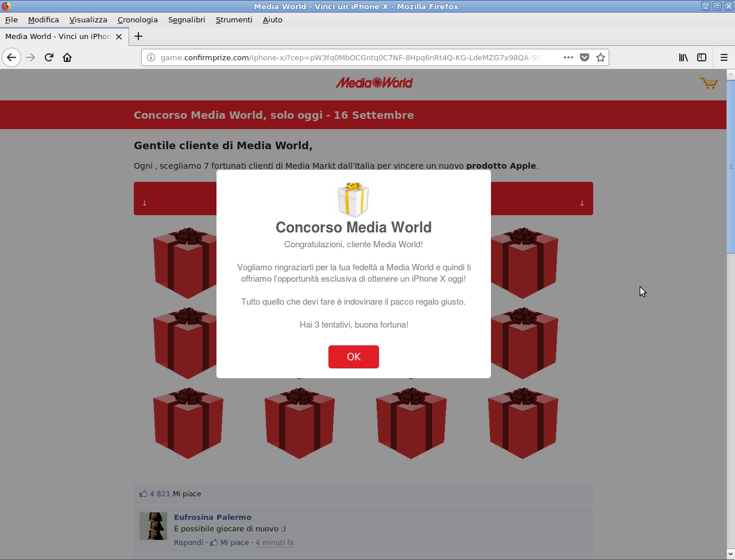Open the Modifica menu
This screenshot has width=735, height=560.
point(44,20)
